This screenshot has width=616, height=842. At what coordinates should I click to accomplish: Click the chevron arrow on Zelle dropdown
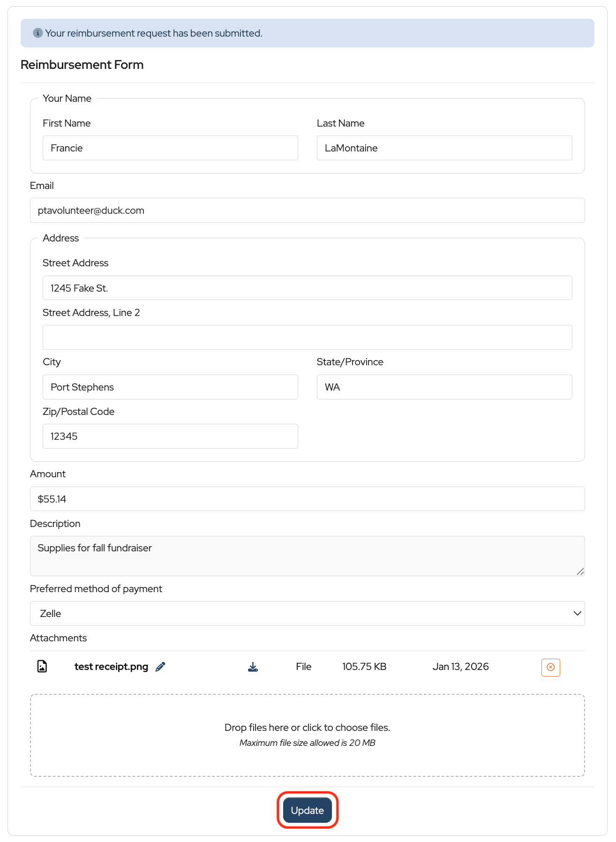[577, 613]
